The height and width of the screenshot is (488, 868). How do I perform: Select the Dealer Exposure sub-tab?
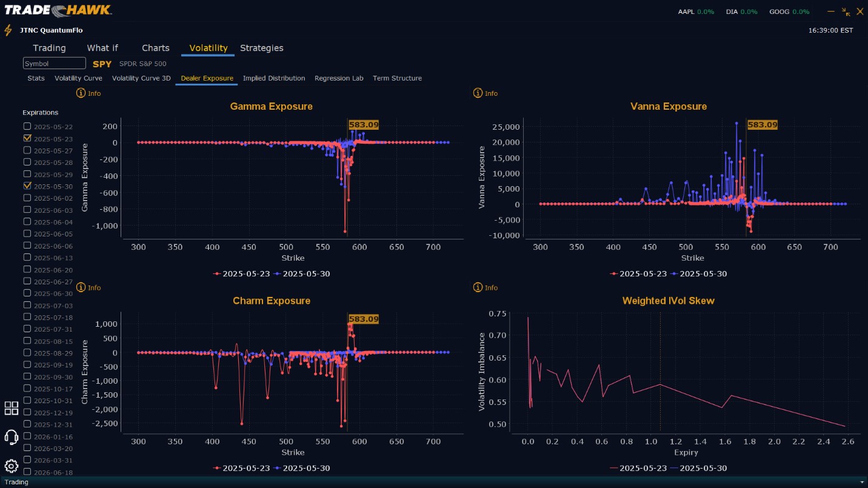207,78
